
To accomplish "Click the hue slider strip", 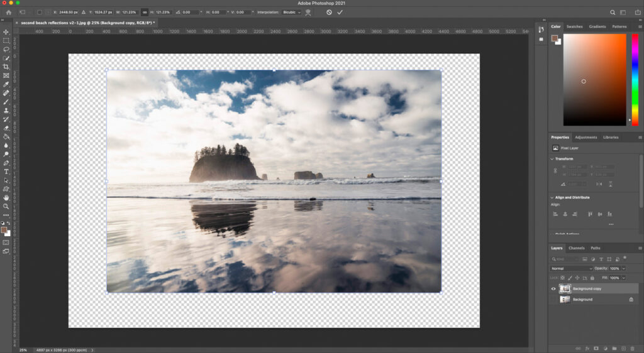I will click(x=635, y=80).
